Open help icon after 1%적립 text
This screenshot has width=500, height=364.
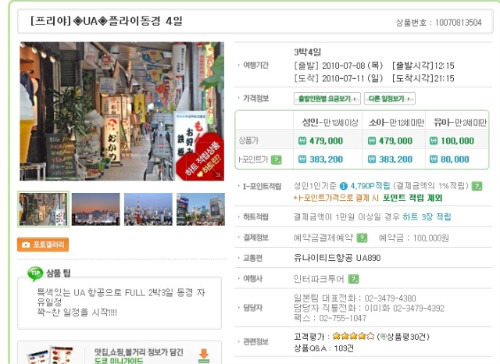coord(477,186)
